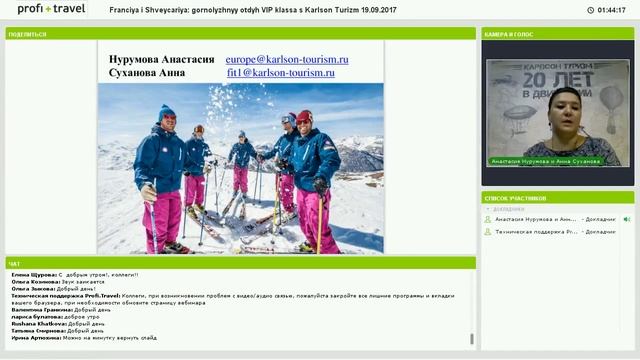Click the slide name Суханова Анна

147,73
